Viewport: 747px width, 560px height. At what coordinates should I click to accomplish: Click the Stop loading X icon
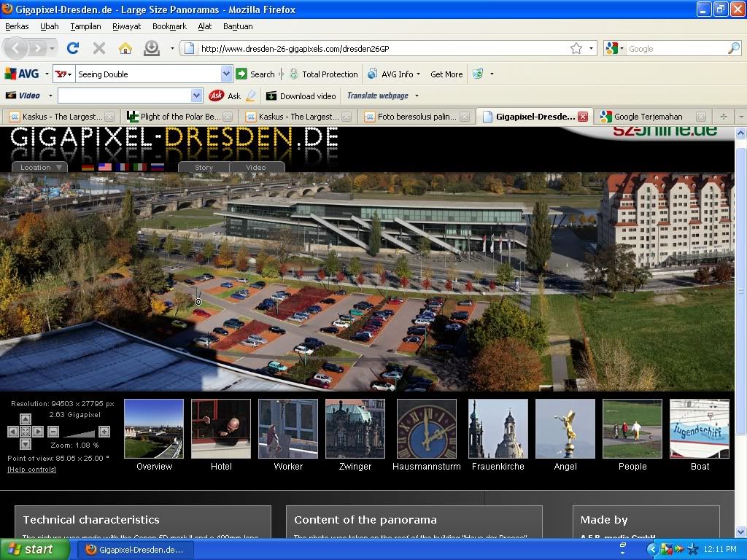[x=99, y=48]
